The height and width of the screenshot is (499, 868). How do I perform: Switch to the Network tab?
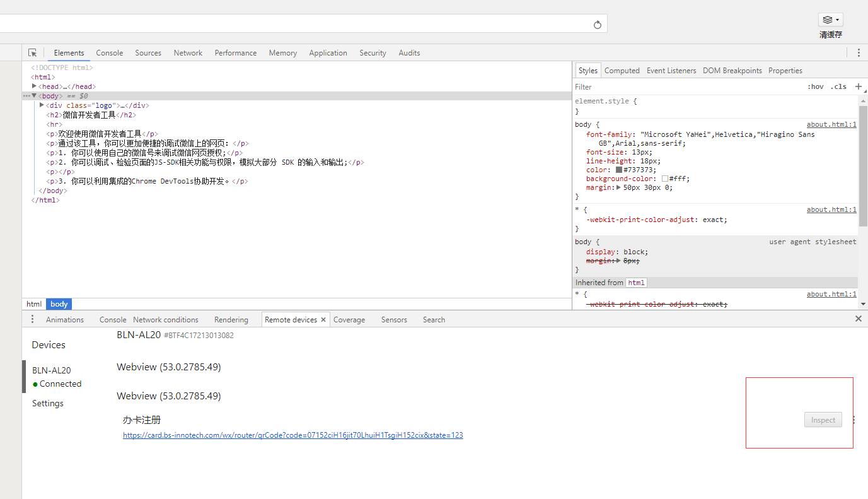pyautogui.click(x=188, y=53)
